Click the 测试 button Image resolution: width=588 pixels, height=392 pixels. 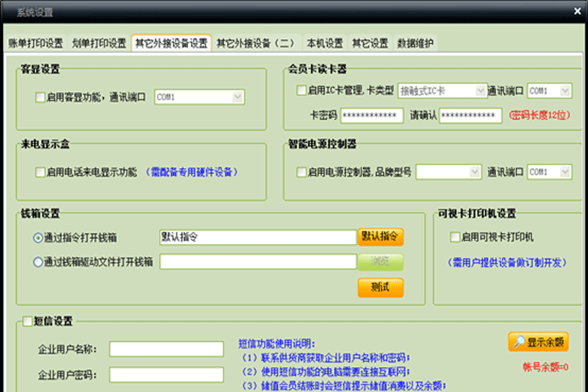[380, 288]
